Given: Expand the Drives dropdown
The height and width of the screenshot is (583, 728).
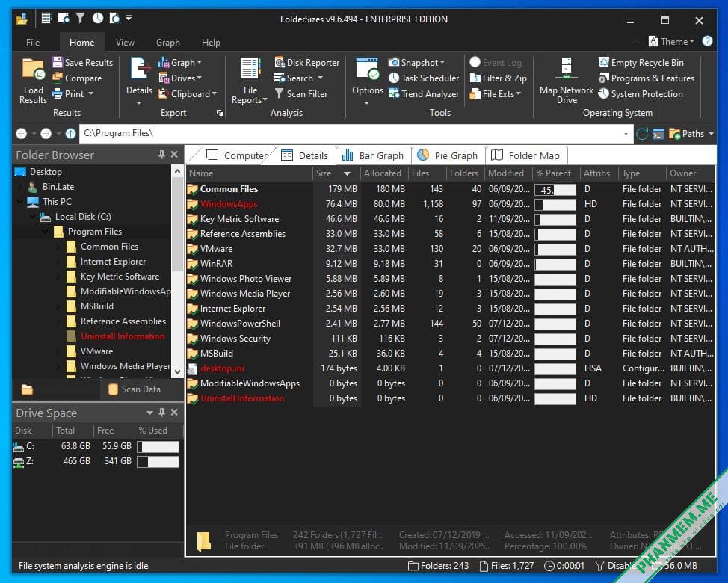Looking at the screenshot, I should click(179, 78).
